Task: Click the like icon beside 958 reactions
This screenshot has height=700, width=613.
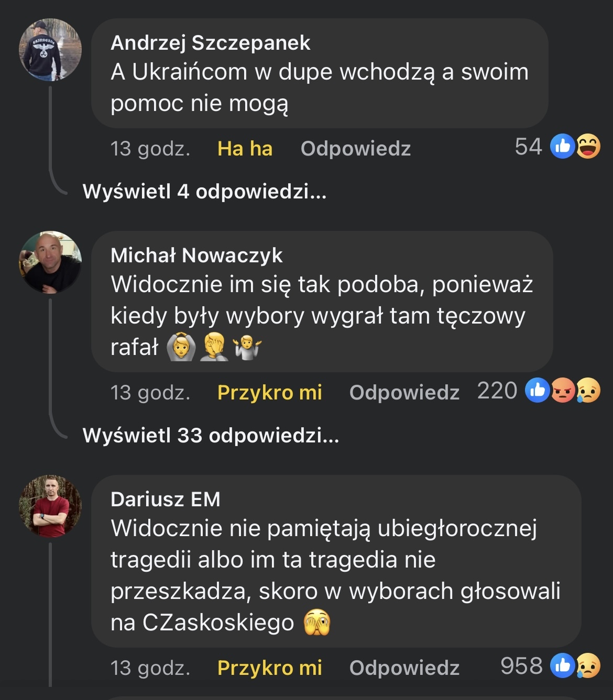Action: point(563,666)
